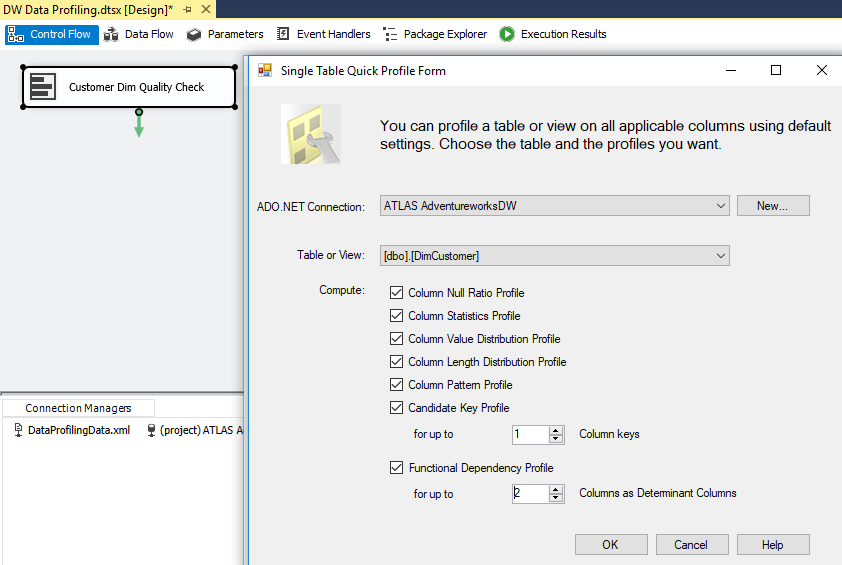Image resolution: width=842 pixels, height=565 pixels.
Task: Click the green precedence constraint arrow
Action: click(139, 123)
